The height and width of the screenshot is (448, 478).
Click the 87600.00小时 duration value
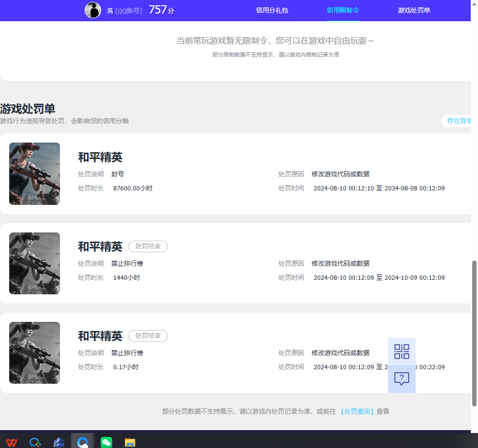point(133,188)
